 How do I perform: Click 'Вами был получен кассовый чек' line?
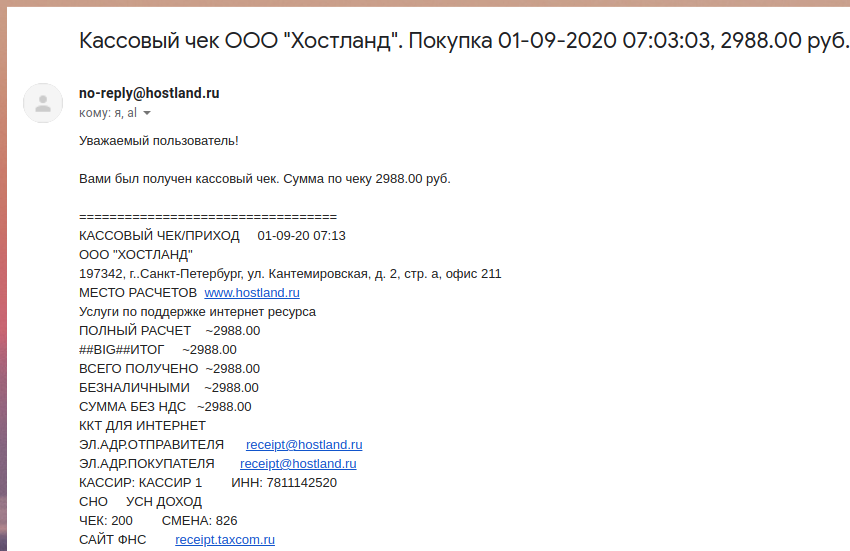click(x=265, y=179)
